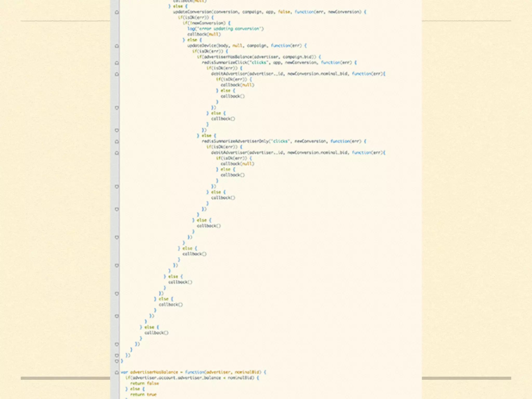Click the 'false' argument in updateConversion call

point(284,12)
